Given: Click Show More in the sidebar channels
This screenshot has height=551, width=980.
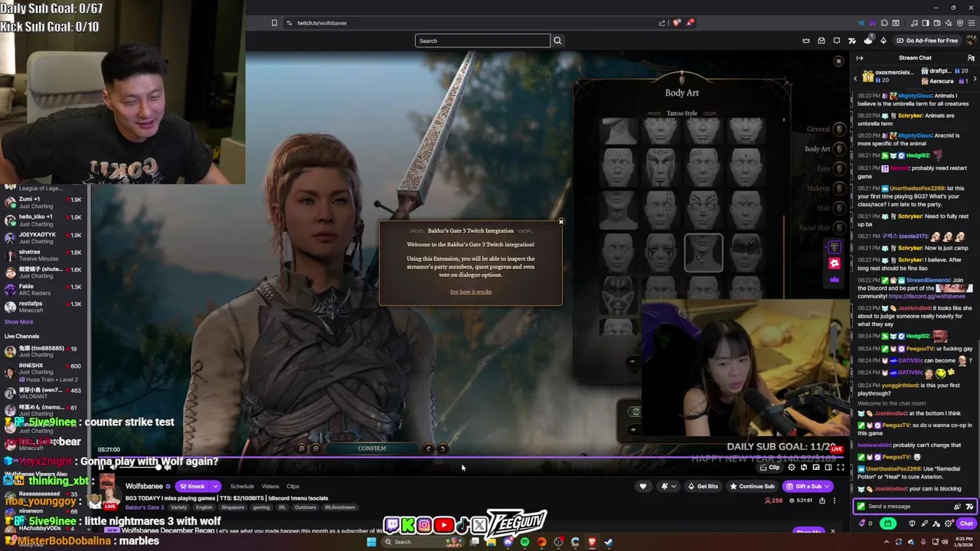Looking at the screenshot, I should pyautogui.click(x=19, y=322).
